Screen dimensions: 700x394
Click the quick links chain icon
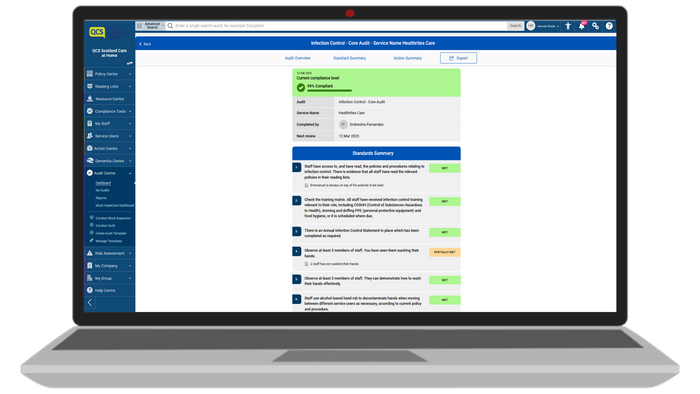click(595, 26)
